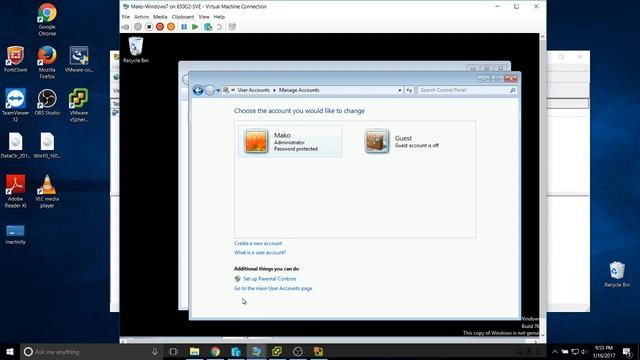Open File Explorer from the taskbar

click(195, 351)
